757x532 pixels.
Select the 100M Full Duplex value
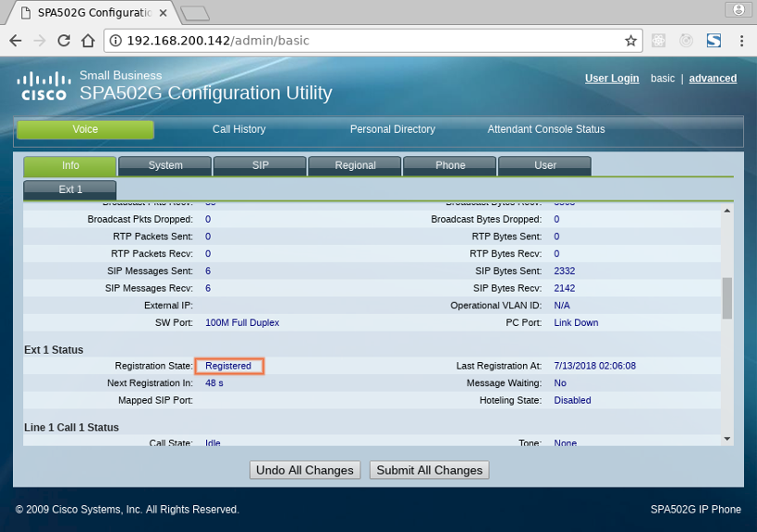tap(242, 323)
